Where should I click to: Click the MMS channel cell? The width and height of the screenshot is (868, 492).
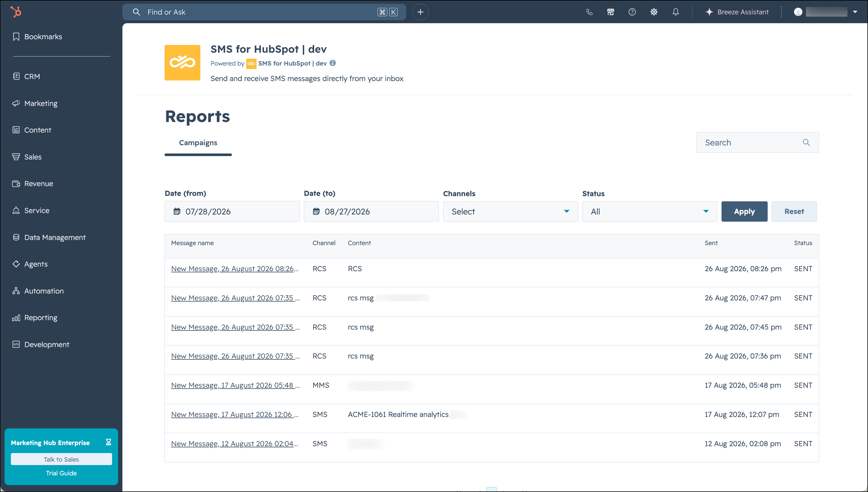point(321,385)
